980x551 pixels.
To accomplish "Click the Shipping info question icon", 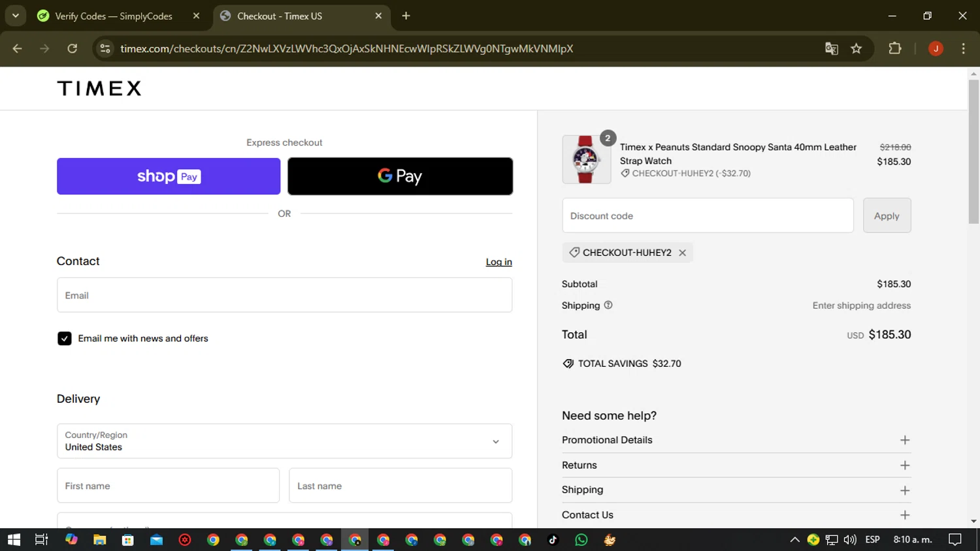I will [x=608, y=305].
